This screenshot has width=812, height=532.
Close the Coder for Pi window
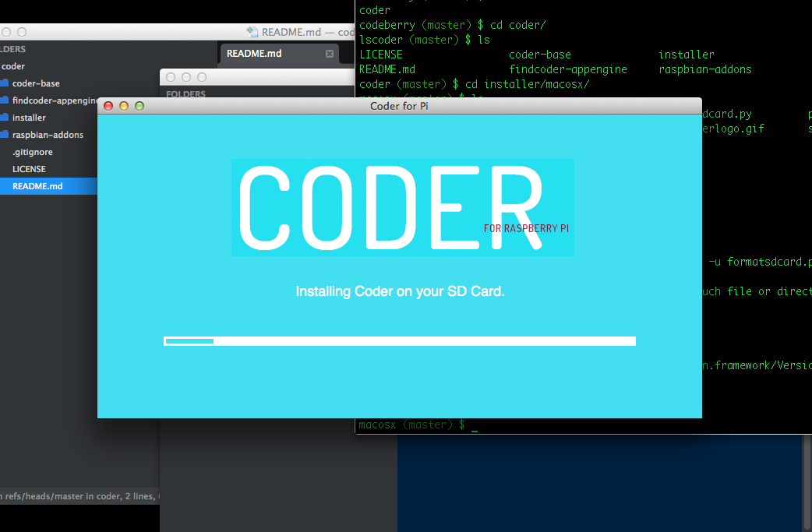click(x=108, y=106)
